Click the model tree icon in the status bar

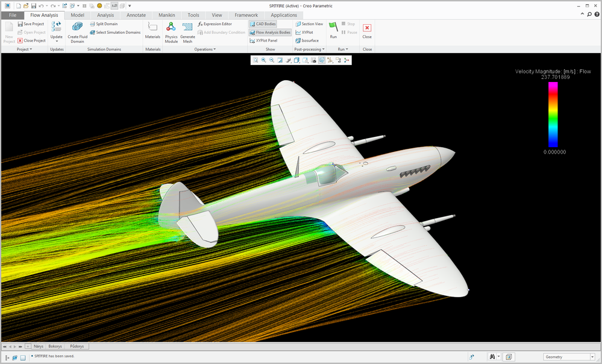[7, 357]
